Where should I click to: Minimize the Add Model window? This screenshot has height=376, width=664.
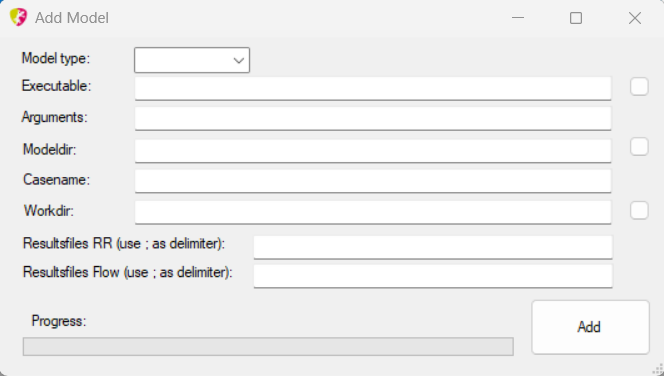(518, 18)
